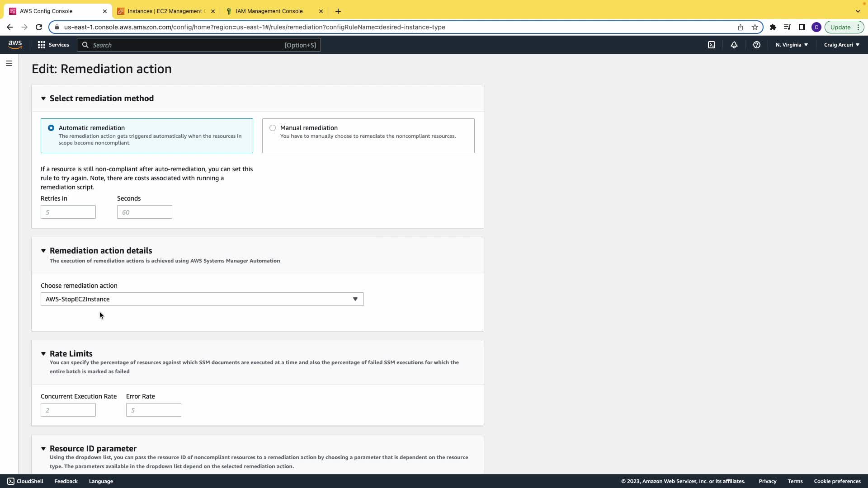Open the hamburger side navigation menu
This screenshot has height=488, width=868.
(x=9, y=63)
